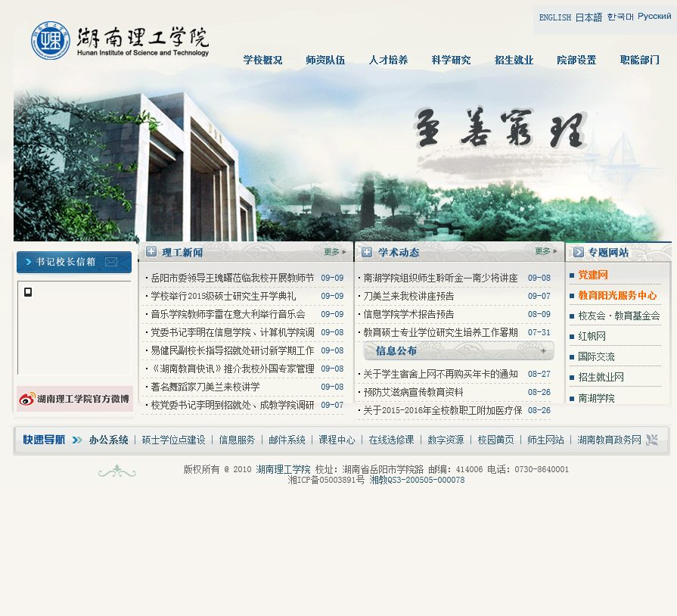
Task: Open 红帆网 link
Action: click(592, 336)
